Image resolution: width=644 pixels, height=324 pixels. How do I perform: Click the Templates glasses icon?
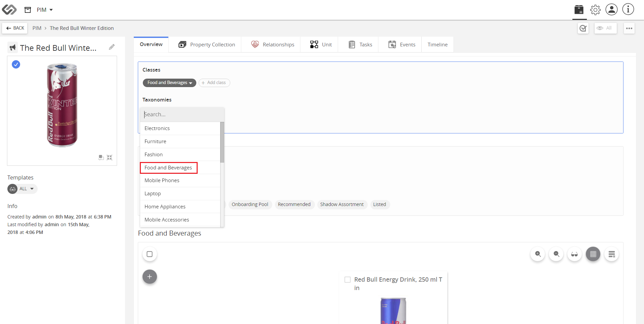(12, 189)
